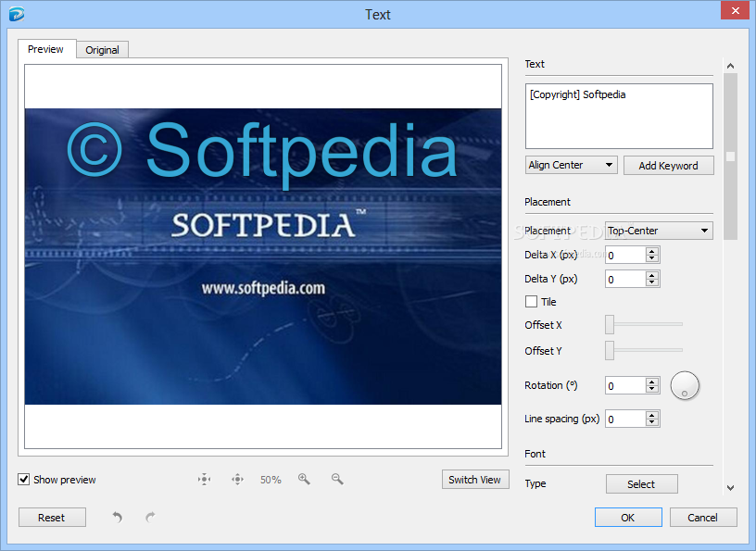Click the 50% zoom level text
This screenshot has width=756, height=551.
coord(271,480)
